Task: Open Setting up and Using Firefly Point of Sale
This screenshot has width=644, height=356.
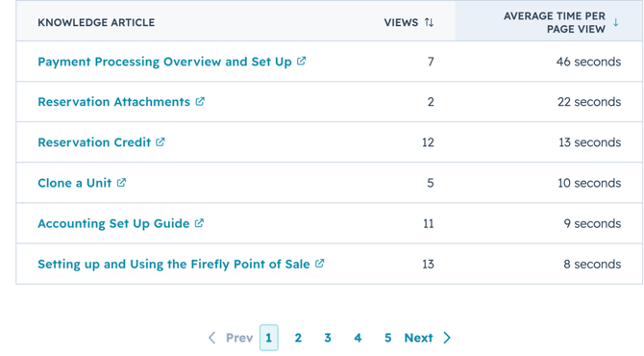Action: pos(174,264)
